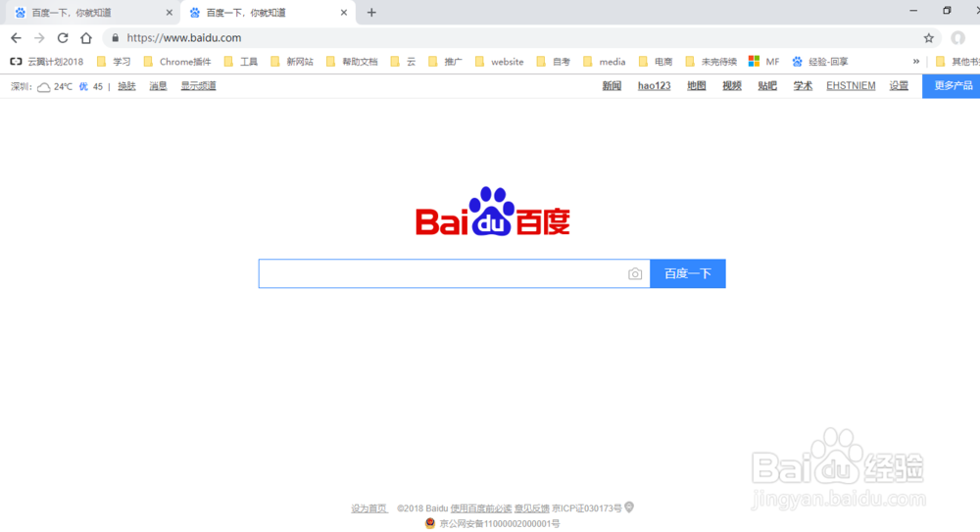
Task: Open the Chrome插件 bookmark folder
Action: coord(177,62)
